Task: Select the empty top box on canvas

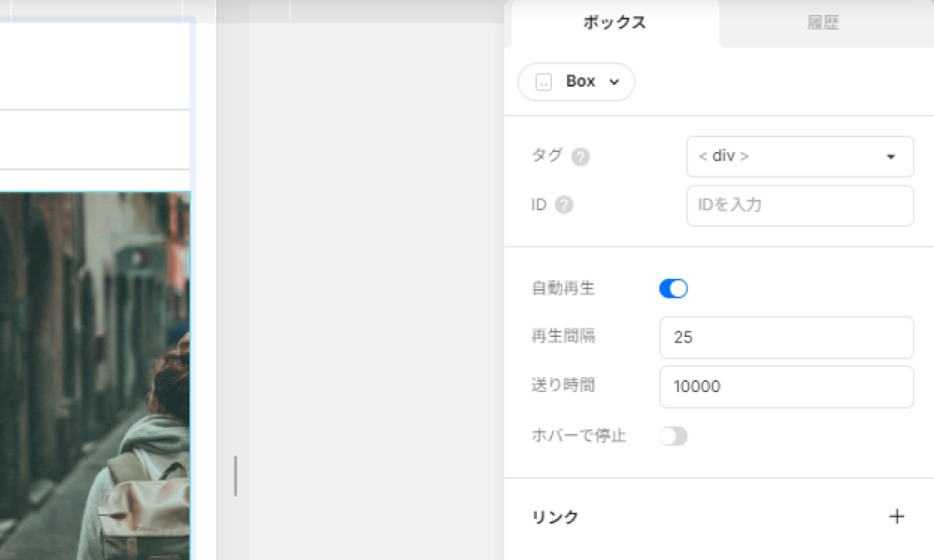Action: pyautogui.click(x=93, y=65)
